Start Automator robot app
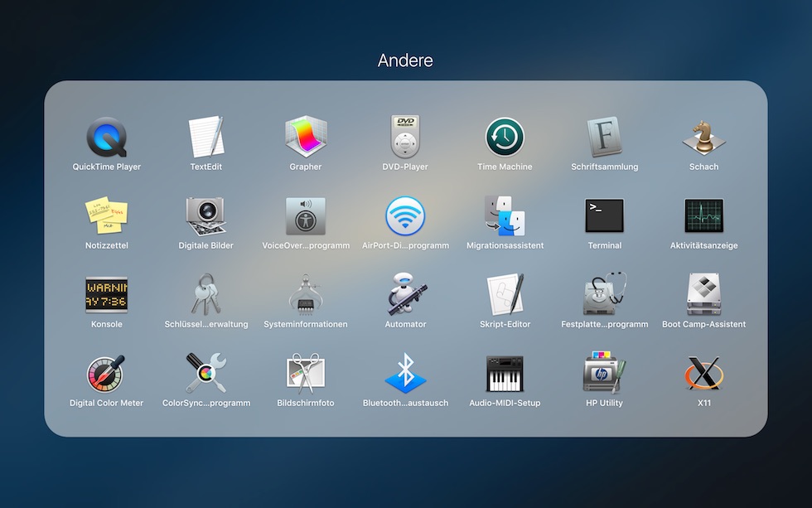 [405, 294]
